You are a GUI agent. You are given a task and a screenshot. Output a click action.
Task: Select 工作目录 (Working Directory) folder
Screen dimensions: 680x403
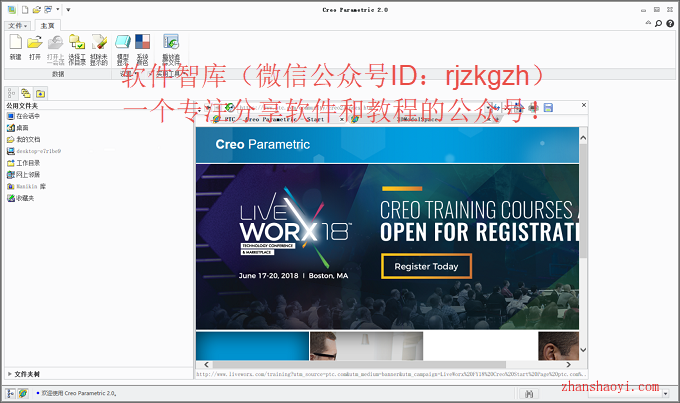pyautogui.click(x=23, y=163)
